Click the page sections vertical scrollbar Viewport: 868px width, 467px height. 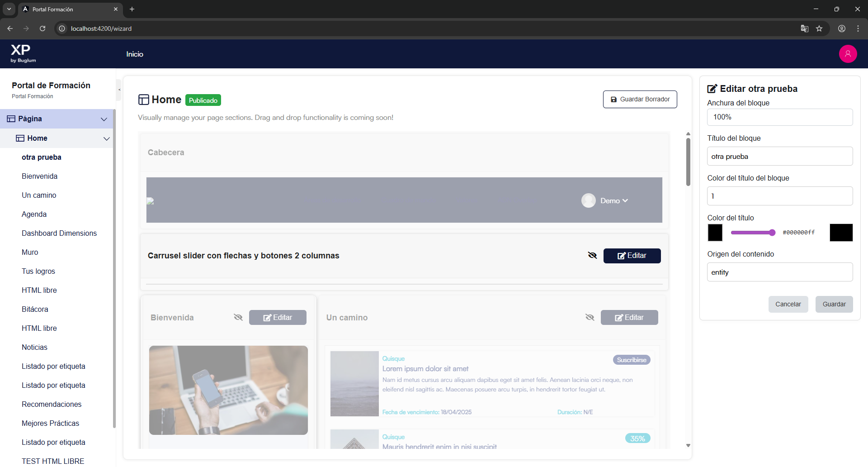[x=688, y=162]
